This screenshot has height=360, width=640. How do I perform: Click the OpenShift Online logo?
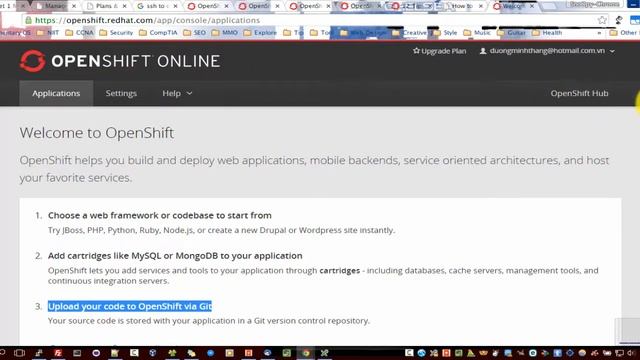click(x=120, y=61)
